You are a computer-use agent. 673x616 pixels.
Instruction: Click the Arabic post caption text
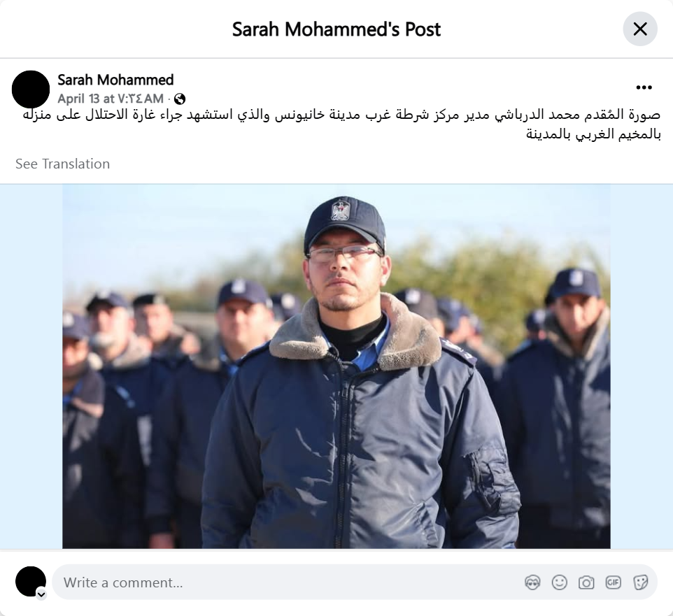coord(341,124)
